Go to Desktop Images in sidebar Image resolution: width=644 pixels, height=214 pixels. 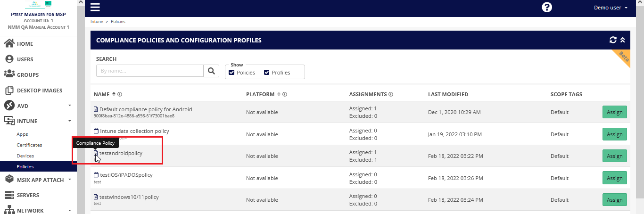(40, 91)
